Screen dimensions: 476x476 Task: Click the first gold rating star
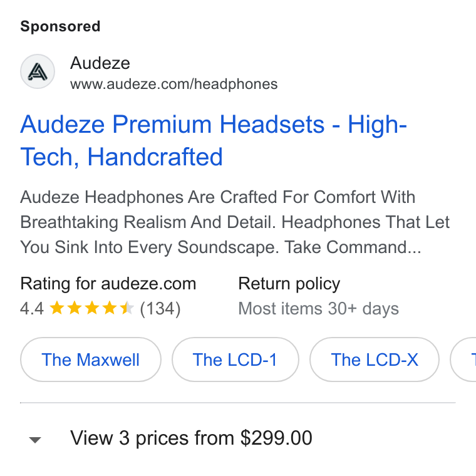click(x=57, y=308)
